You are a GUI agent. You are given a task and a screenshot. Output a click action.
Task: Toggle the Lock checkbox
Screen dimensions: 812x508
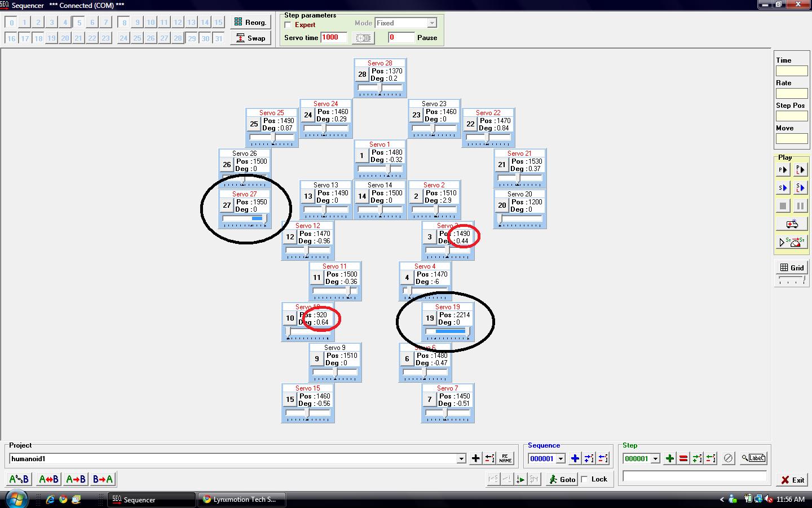585,479
